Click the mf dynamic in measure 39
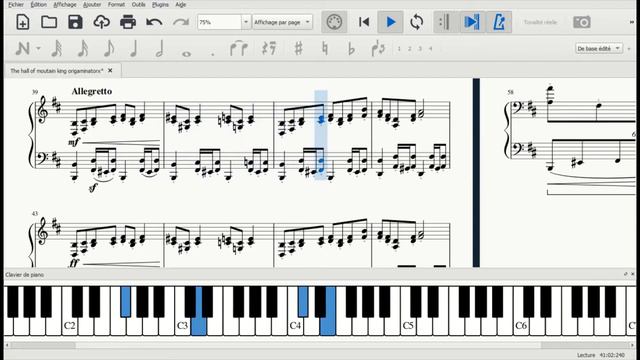Viewport: 640px width, 360px height. [x=74, y=142]
